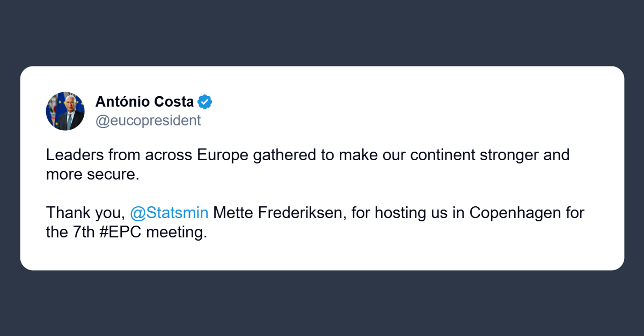Click the blue verified badge
Image resolution: width=644 pixels, height=336 pixels.
click(x=205, y=101)
